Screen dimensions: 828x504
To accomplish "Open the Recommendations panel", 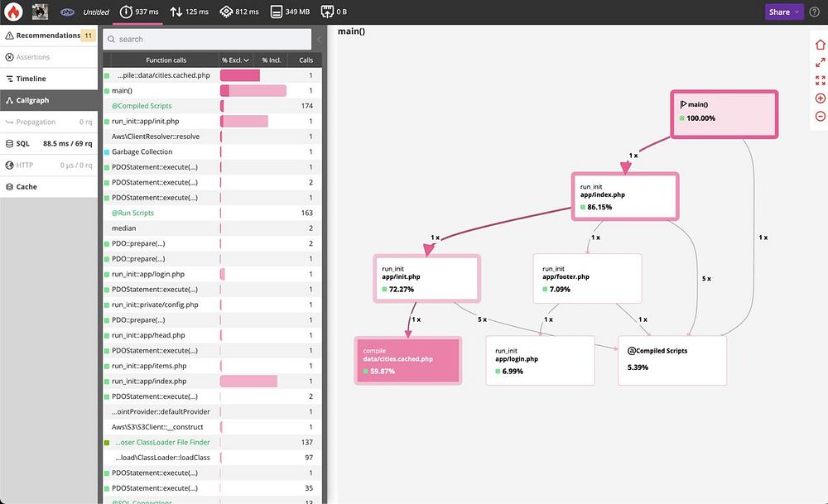I will pos(49,36).
